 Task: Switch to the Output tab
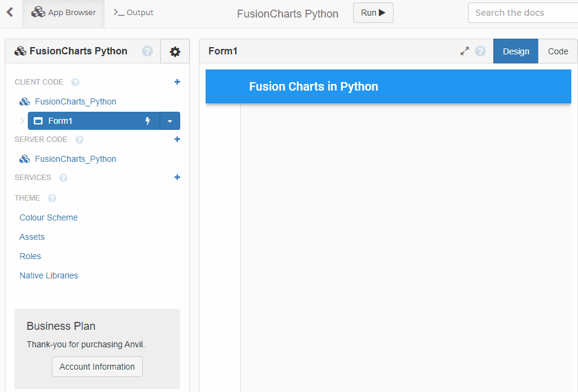click(x=134, y=13)
